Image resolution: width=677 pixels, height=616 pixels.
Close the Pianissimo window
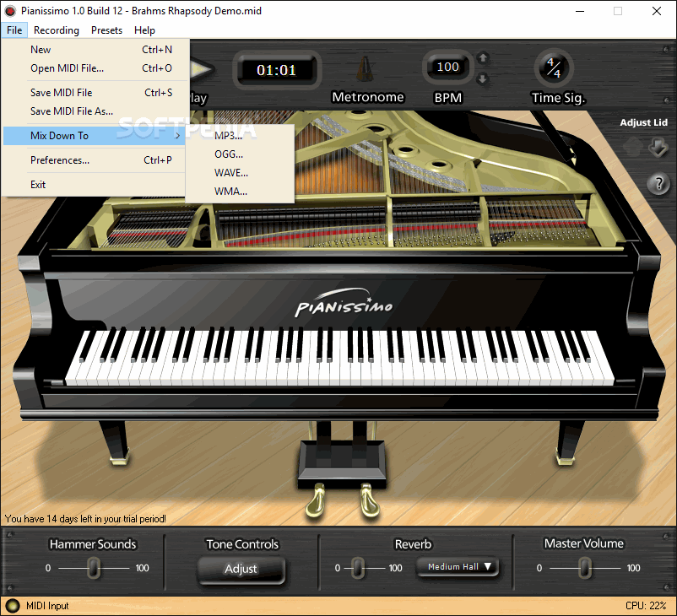click(x=657, y=11)
